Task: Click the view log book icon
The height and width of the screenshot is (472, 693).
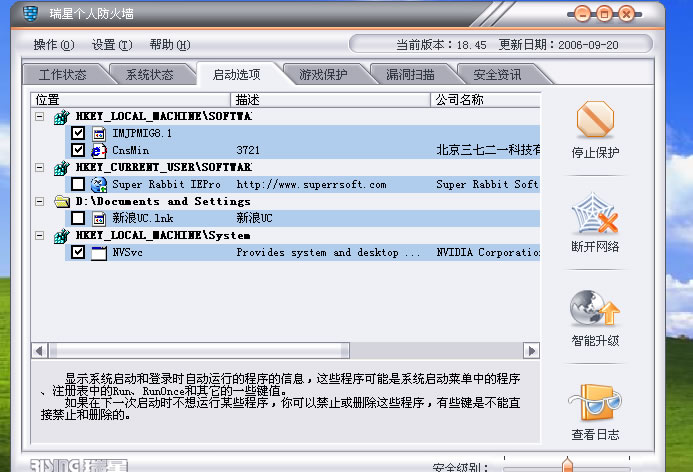Action: [595, 402]
